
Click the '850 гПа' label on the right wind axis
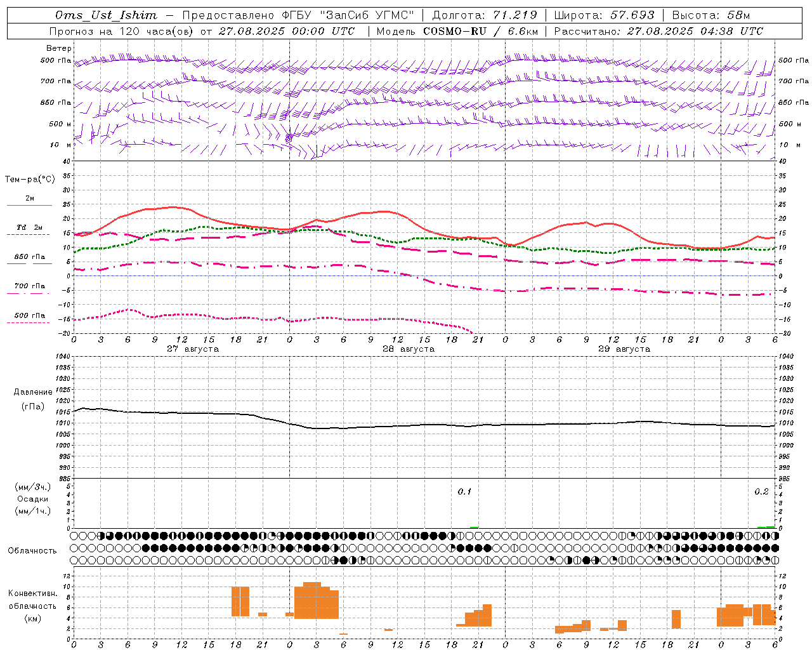tap(794, 102)
